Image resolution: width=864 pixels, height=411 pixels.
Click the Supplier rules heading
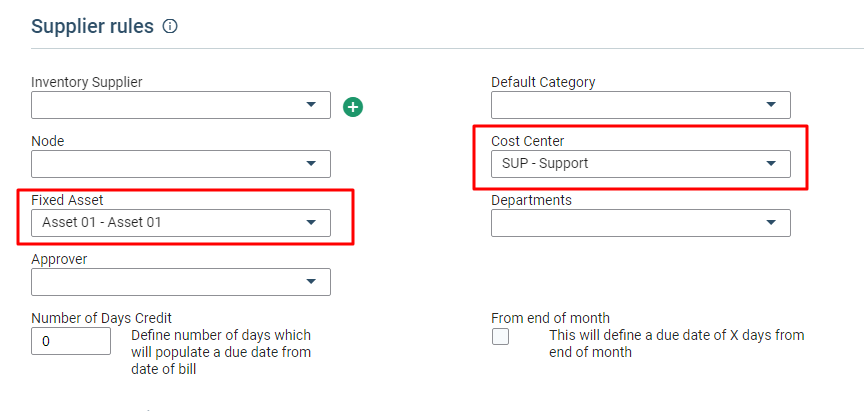point(93,26)
